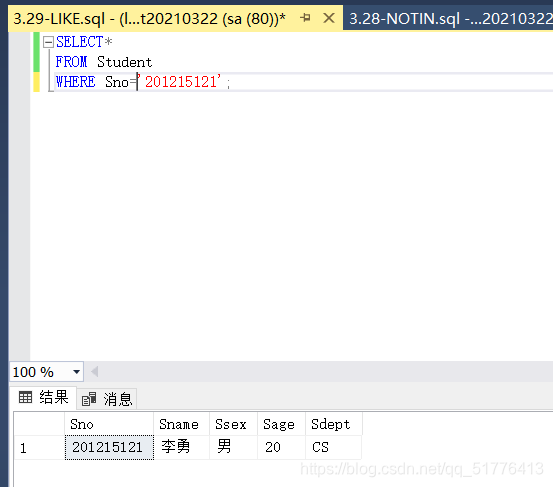Click the red '201215121' string literal
The height and width of the screenshot is (487, 553).
click(x=180, y=81)
